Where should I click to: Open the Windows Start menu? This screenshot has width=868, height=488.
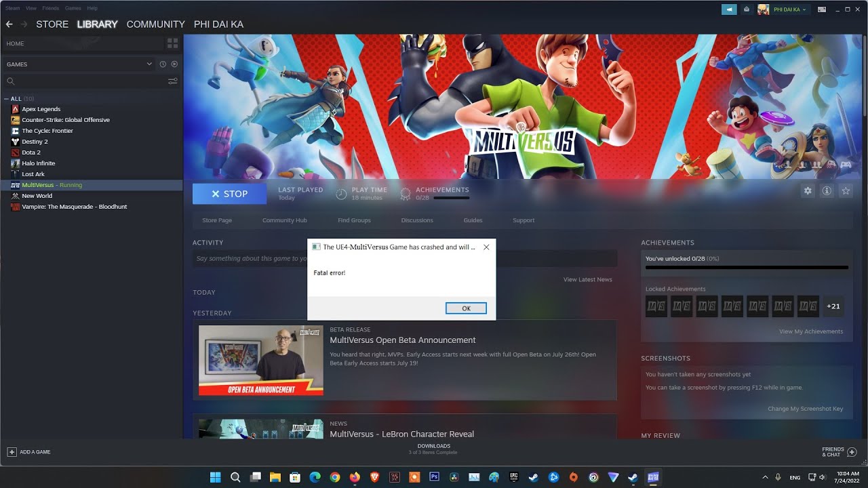click(216, 477)
